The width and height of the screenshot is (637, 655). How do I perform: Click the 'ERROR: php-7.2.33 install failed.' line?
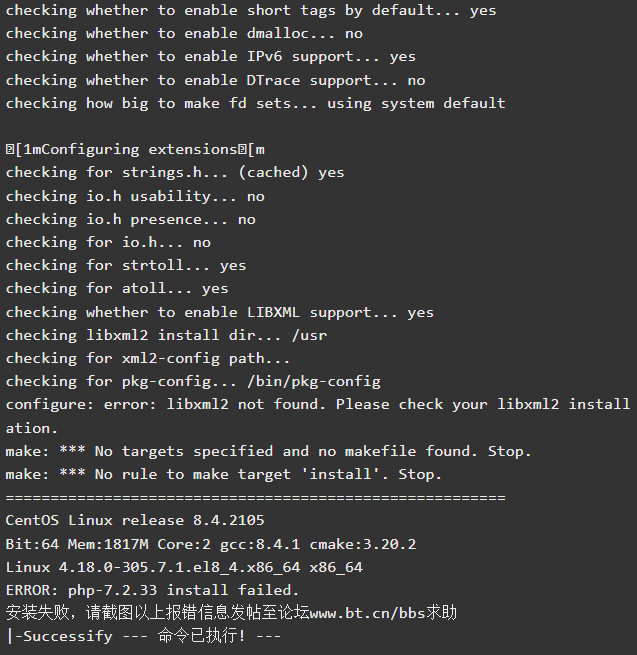coord(152,590)
